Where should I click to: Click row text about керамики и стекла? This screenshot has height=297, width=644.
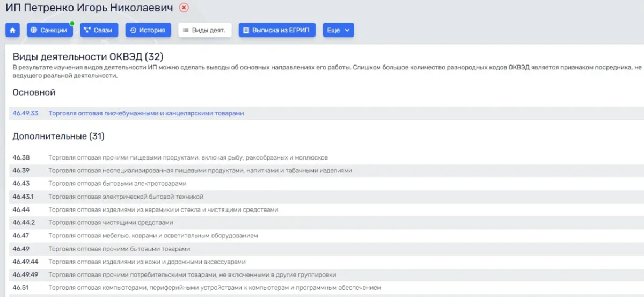coord(163,210)
